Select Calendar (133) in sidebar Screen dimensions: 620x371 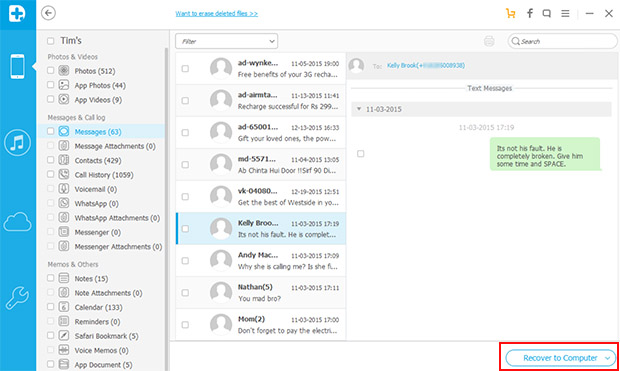click(x=98, y=307)
